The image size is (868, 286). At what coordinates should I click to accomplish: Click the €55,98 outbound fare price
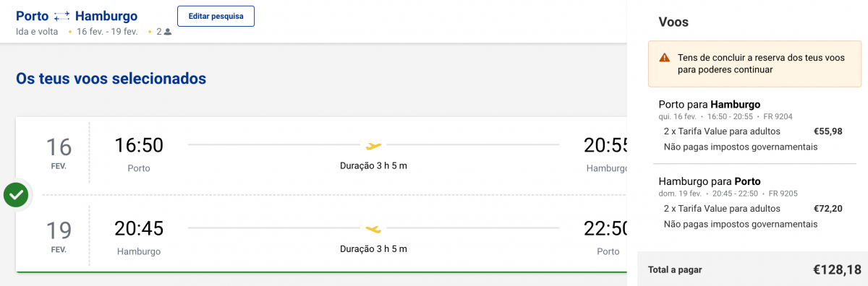click(828, 131)
